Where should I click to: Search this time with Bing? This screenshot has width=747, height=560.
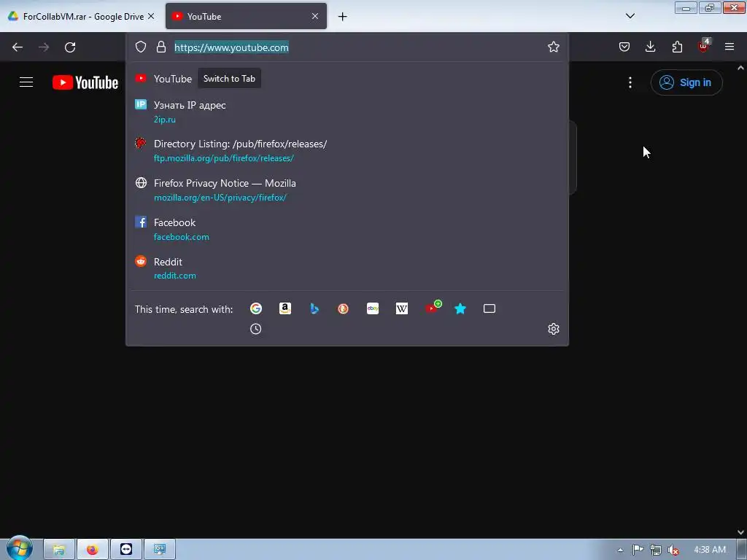(x=314, y=308)
